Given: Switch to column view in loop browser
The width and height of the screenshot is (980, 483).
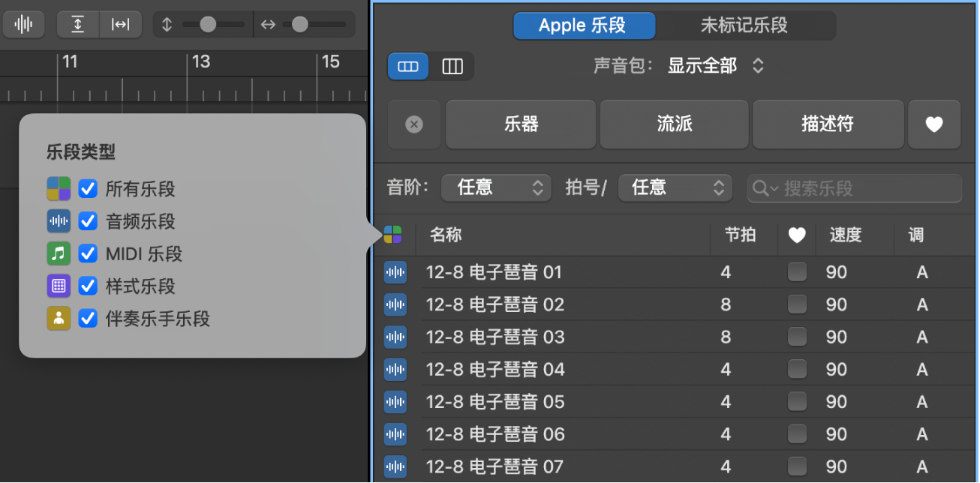Looking at the screenshot, I should [452, 66].
